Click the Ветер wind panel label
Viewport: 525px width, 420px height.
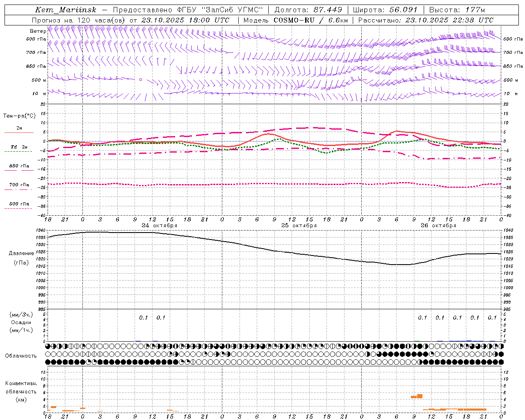click(x=38, y=31)
